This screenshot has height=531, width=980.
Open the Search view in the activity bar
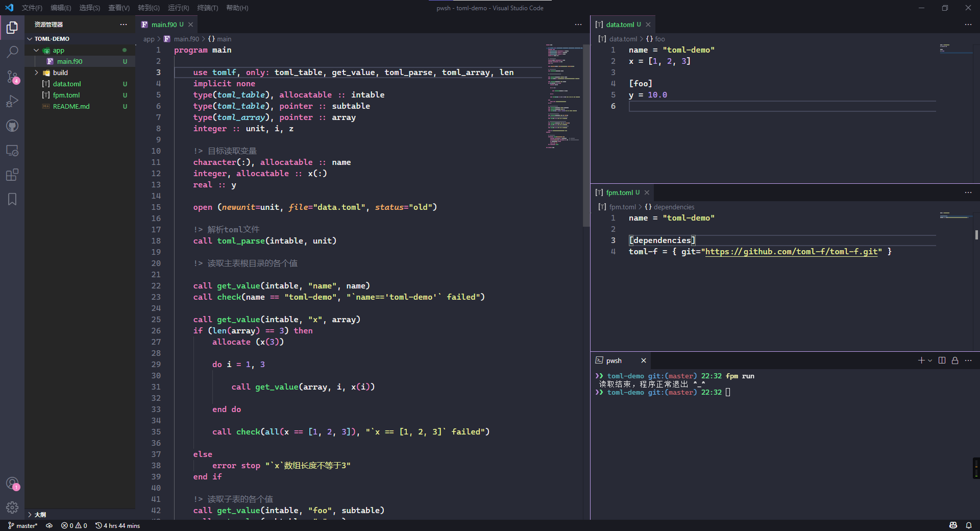(12, 52)
